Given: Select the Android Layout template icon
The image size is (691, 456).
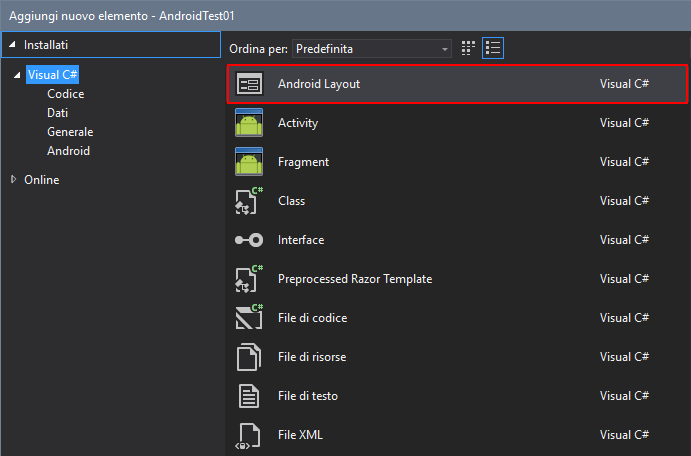Looking at the screenshot, I should 249,84.
